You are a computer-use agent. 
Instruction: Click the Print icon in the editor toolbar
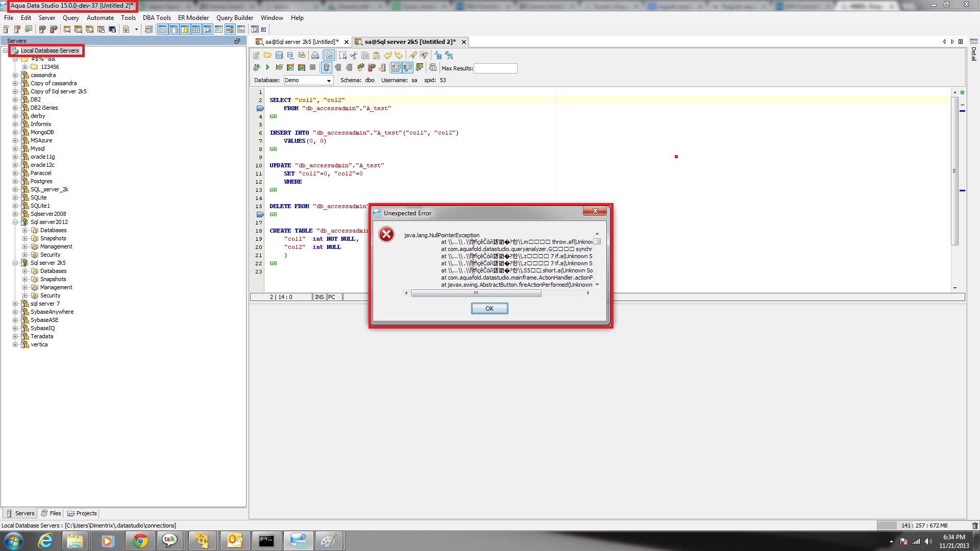coord(315,55)
